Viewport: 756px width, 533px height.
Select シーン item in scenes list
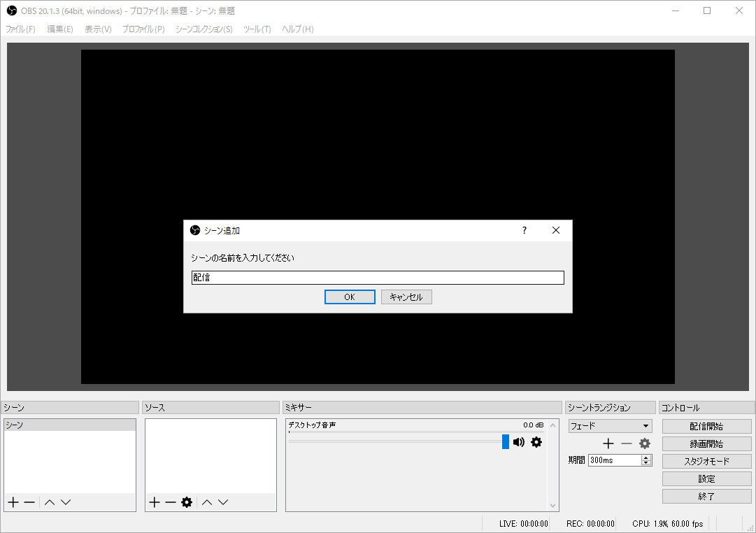[x=70, y=425]
